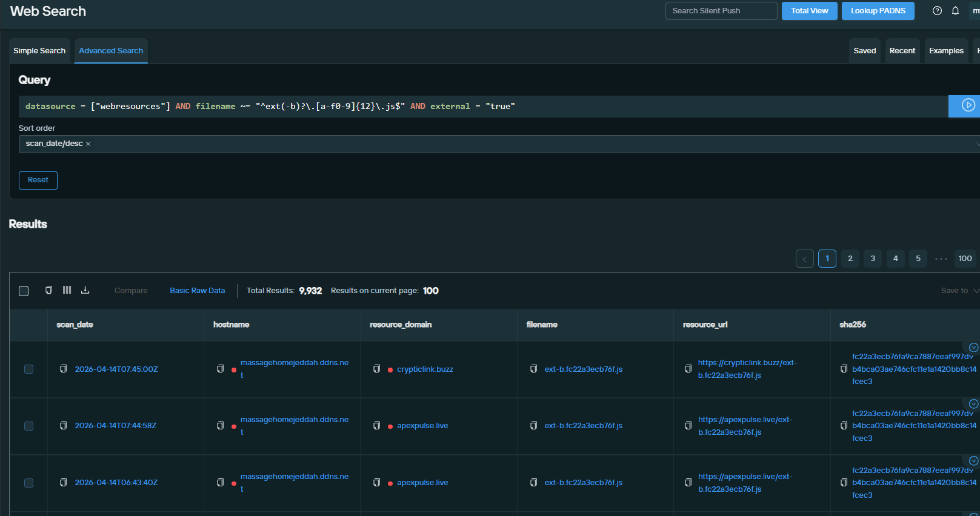This screenshot has height=516, width=980.
Task: Reset the query with Reset button
Action: [38, 180]
